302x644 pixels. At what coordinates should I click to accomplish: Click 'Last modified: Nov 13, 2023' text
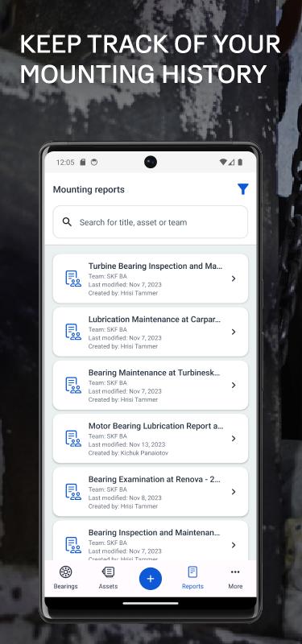(126, 444)
